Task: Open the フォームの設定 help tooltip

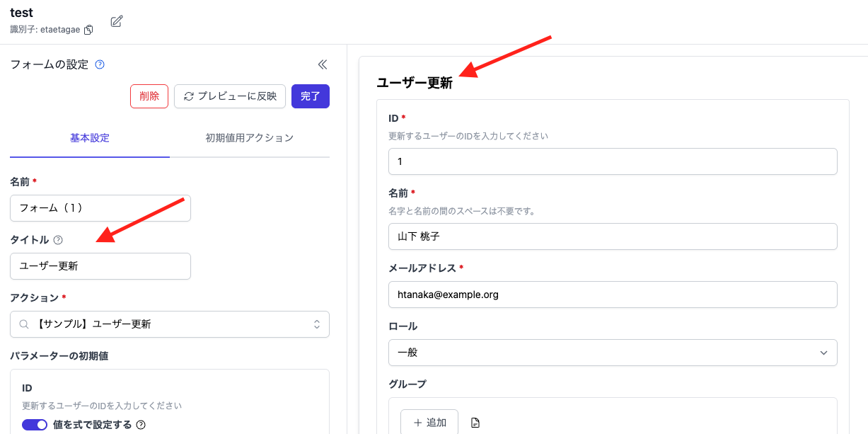Action: click(99, 64)
